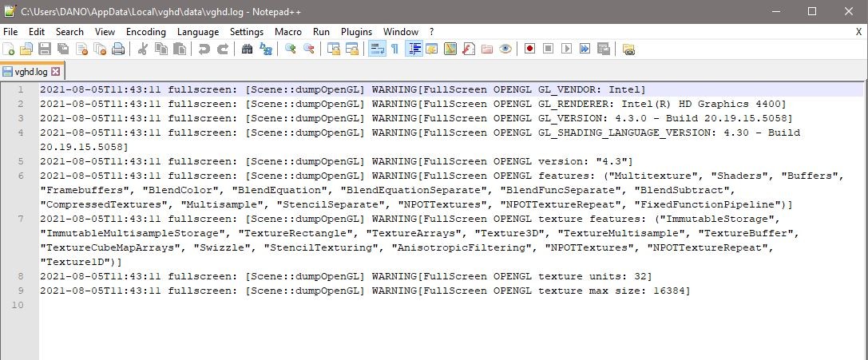Viewport: 868px width, 360px height.
Task: Click the Close document toolbar icon
Action: point(81,49)
